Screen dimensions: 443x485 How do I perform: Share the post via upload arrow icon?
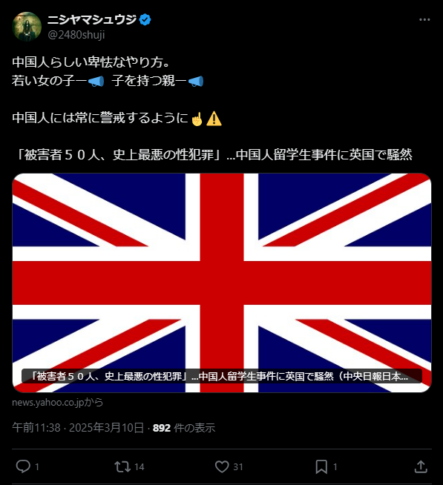[421, 466]
